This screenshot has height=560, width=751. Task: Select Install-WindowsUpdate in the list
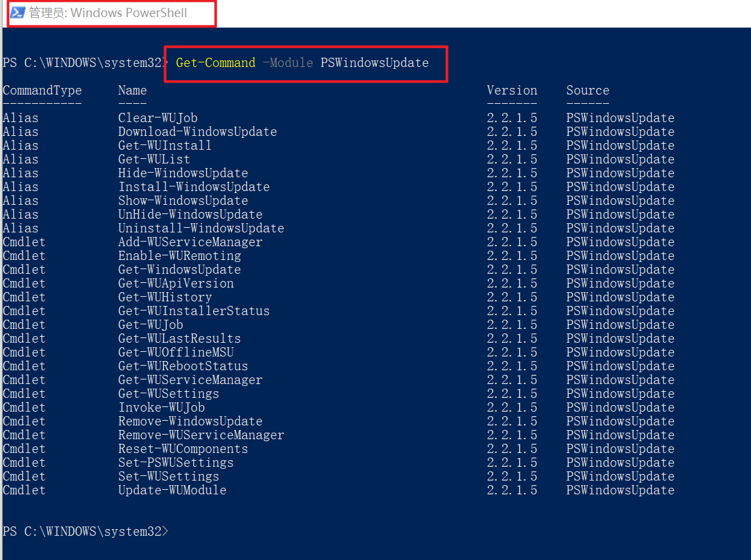pyautogui.click(x=194, y=187)
